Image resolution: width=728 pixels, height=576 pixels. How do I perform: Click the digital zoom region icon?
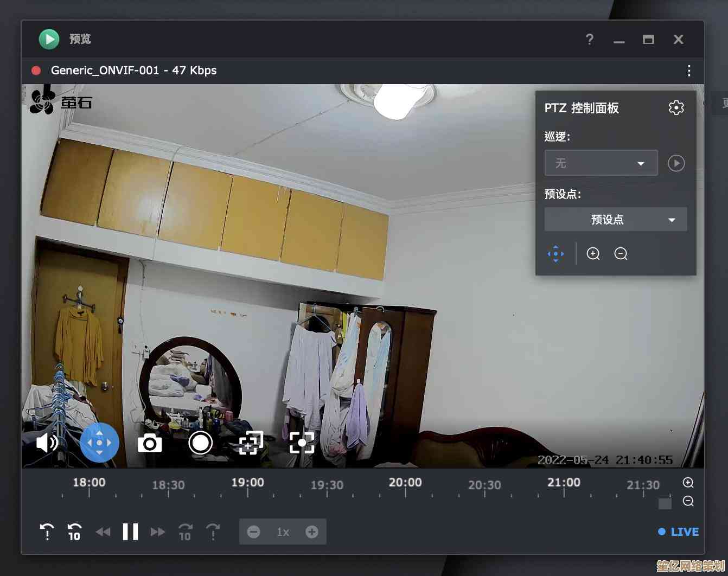pyautogui.click(x=251, y=443)
